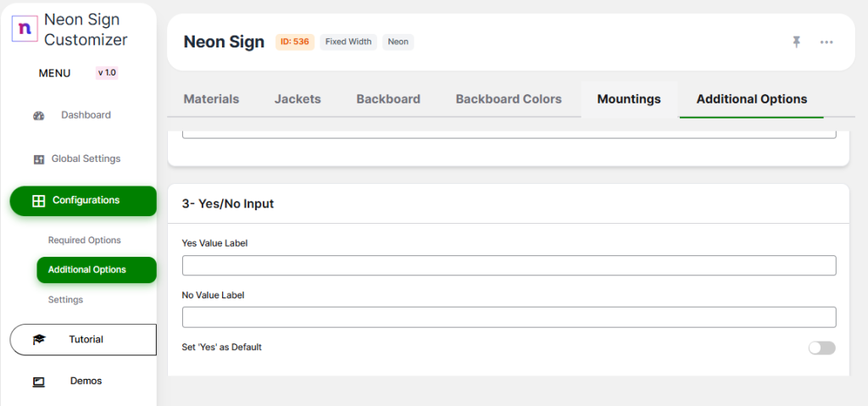
Task: Open Required Options in the sidebar
Action: 85,241
